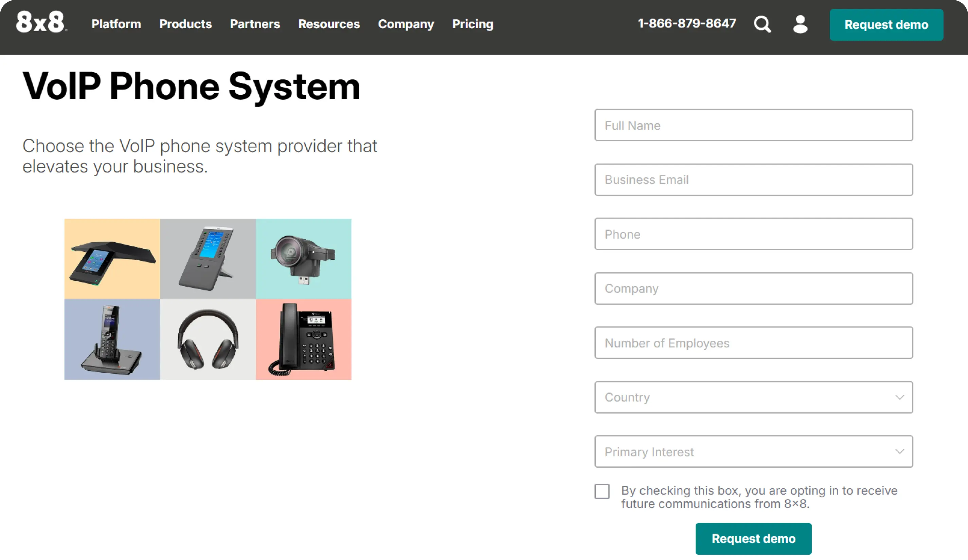Click Request demo in the header

pos(886,24)
